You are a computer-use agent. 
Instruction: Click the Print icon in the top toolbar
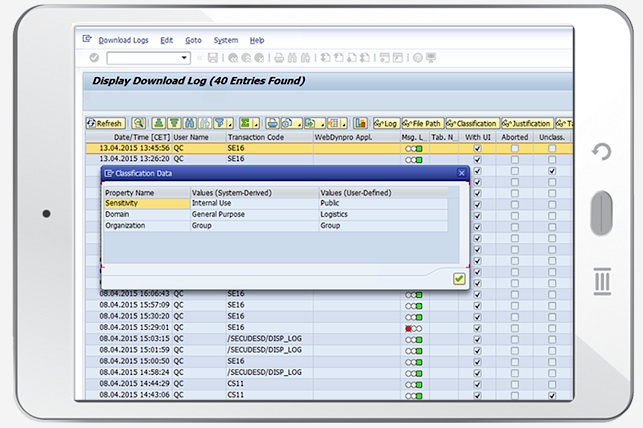pyautogui.click(x=281, y=58)
